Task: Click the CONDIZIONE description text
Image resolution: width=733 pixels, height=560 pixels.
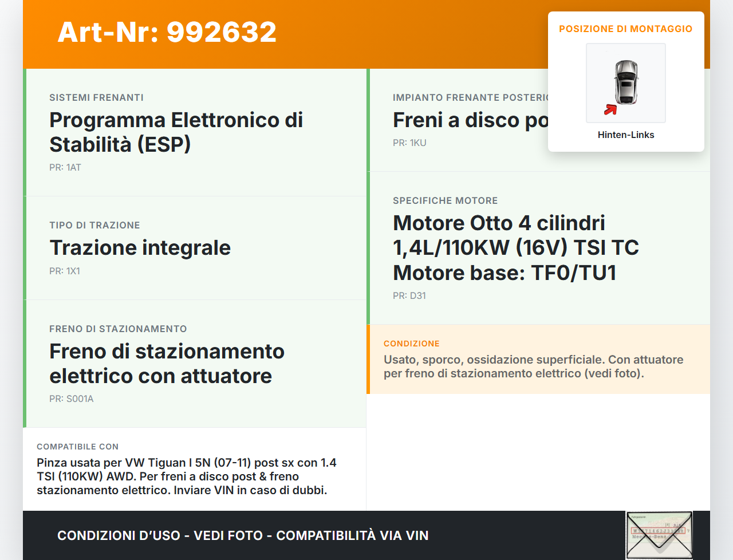Action: (x=533, y=366)
